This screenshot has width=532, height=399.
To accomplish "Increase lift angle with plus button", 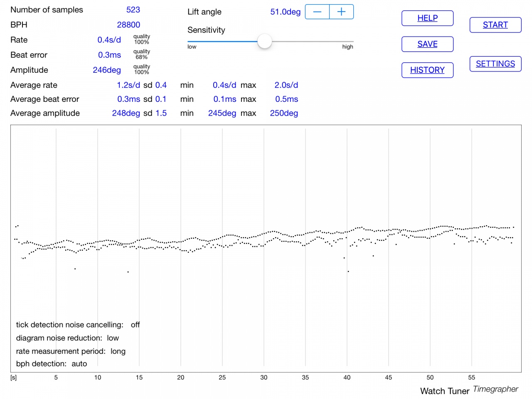I will [x=341, y=12].
